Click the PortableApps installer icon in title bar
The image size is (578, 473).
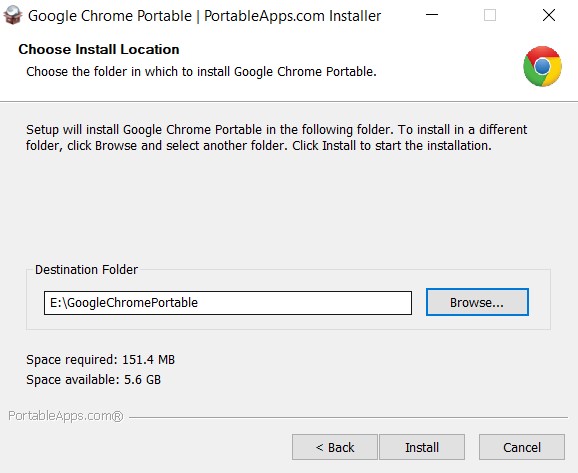pos(13,15)
